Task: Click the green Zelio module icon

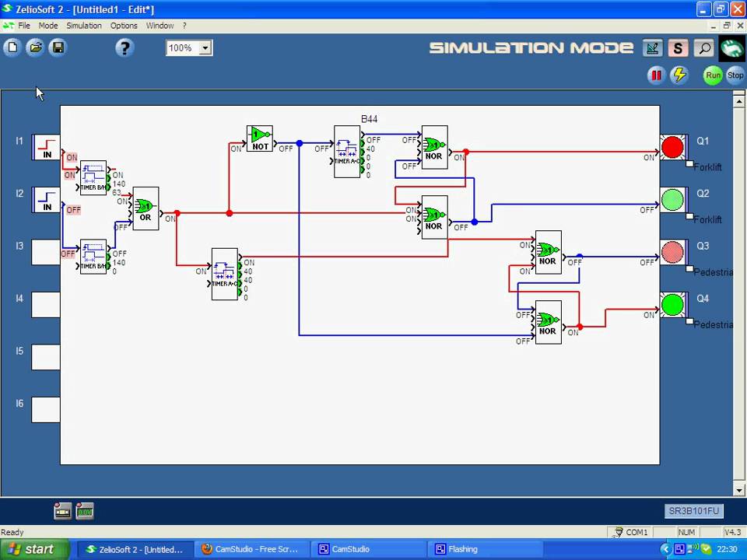Action: click(731, 48)
